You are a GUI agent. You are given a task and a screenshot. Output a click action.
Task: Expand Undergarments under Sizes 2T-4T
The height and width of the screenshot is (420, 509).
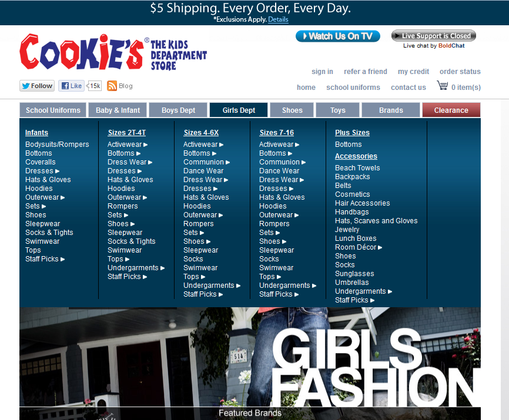pyautogui.click(x=136, y=268)
